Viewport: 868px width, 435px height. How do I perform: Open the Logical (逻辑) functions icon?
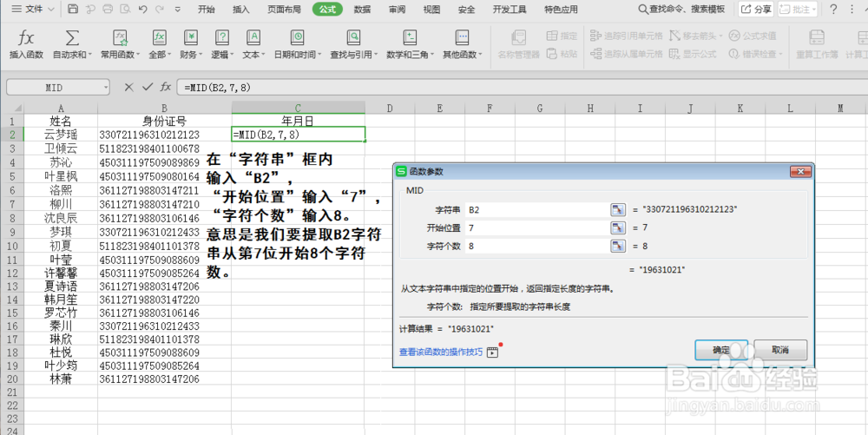(x=222, y=37)
